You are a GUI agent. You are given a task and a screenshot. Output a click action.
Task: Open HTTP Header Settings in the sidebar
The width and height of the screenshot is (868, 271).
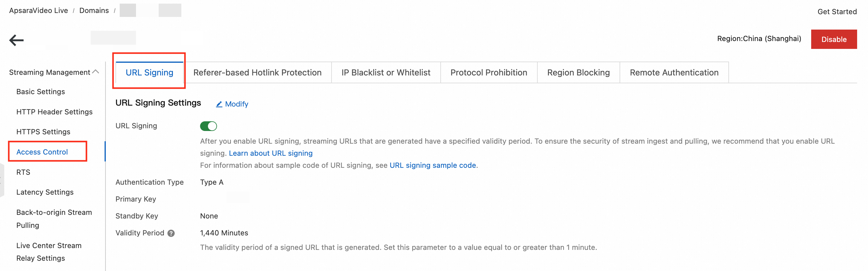click(x=54, y=112)
